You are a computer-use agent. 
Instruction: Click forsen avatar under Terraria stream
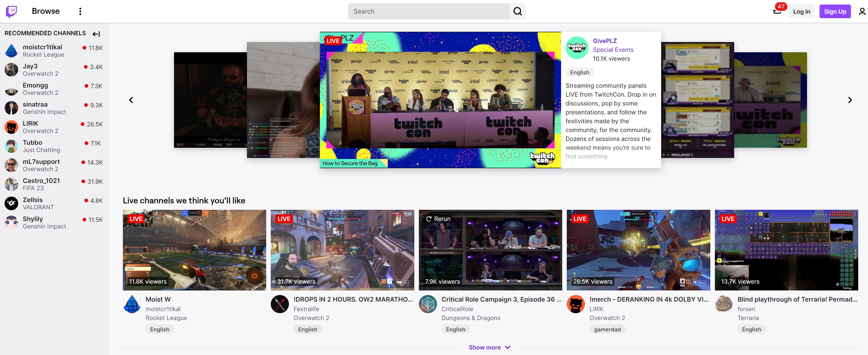point(724,304)
